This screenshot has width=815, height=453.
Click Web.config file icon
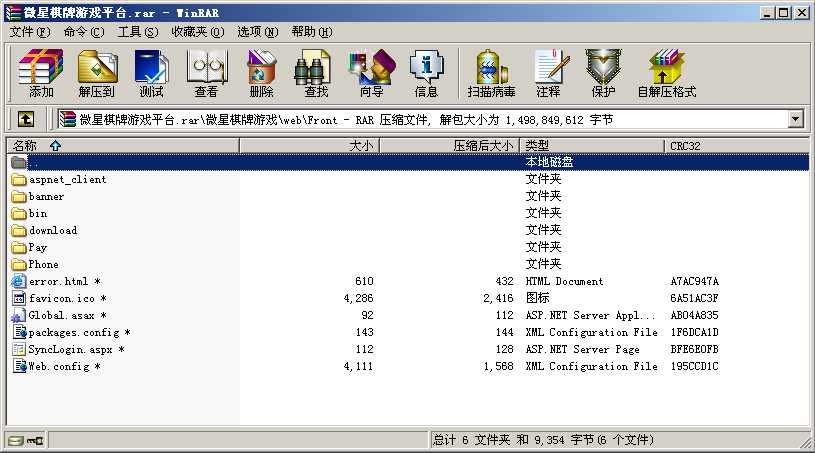[x=20, y=366]
